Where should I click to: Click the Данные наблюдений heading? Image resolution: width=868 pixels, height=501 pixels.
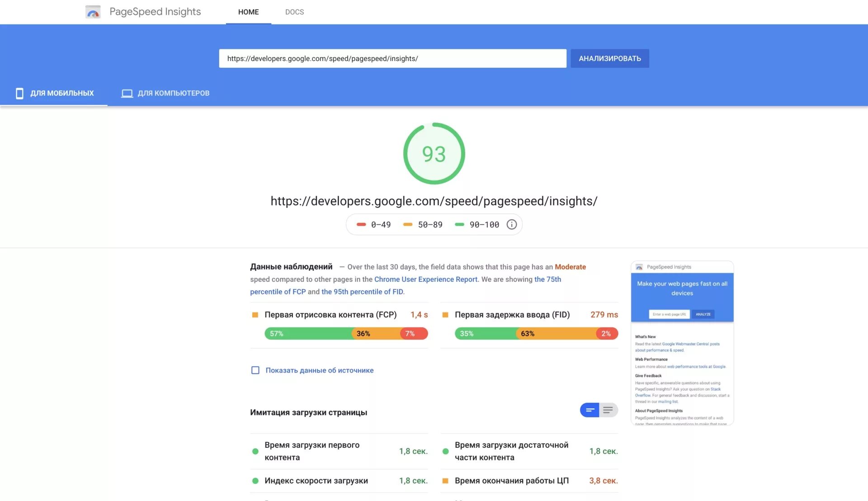pos(291,267)
